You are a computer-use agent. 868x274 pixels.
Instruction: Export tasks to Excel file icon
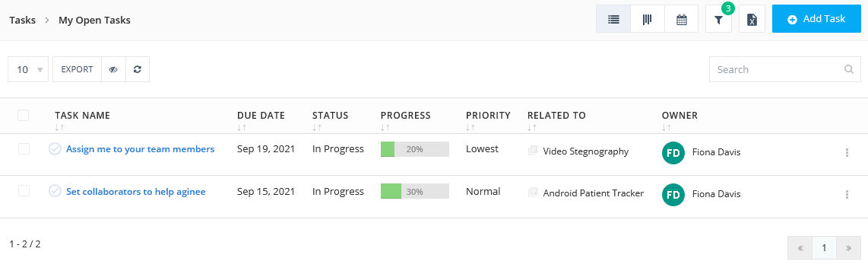click(752, 20)
